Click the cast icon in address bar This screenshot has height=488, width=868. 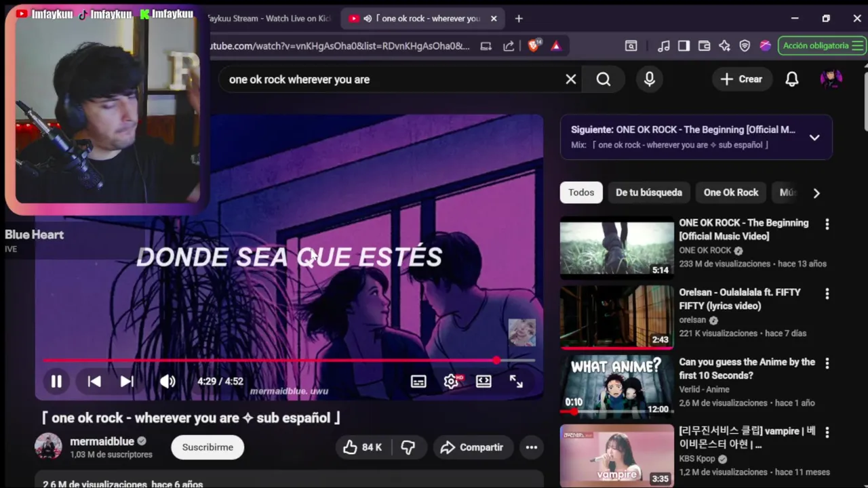tap(486, 46)
